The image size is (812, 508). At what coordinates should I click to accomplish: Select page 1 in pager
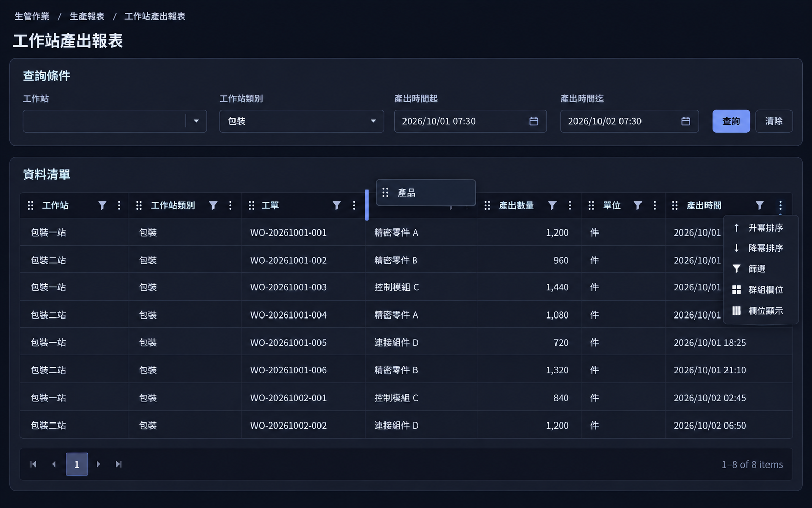tap(77, 464)
